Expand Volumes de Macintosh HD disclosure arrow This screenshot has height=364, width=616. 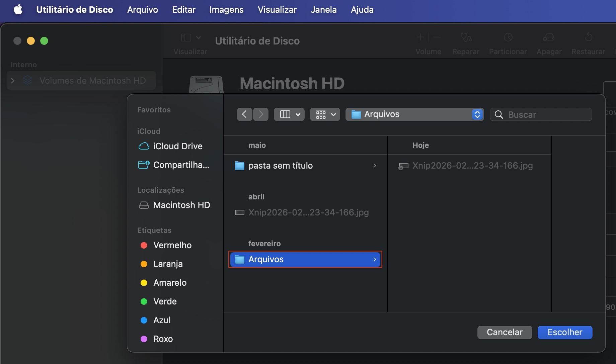click(13, 81)
